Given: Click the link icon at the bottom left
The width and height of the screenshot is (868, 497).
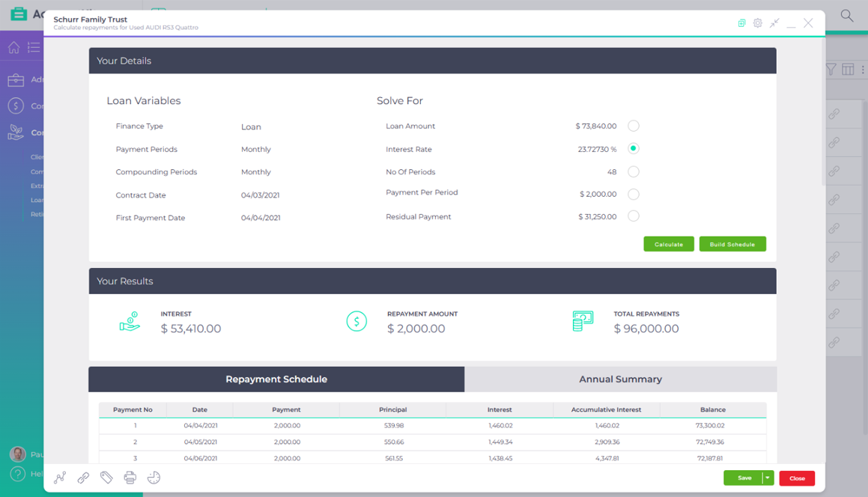Looking at the screenshot, I should pos(83,478).
